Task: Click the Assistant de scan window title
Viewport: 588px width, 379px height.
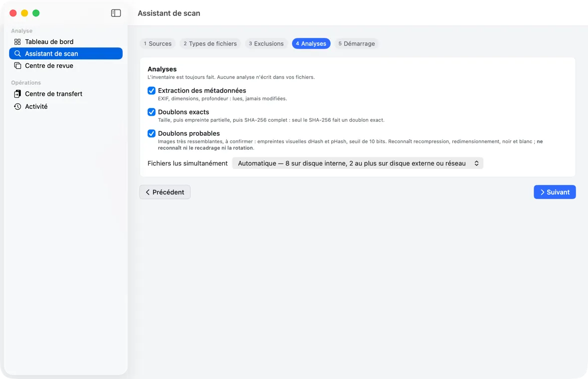Action: coord(169,13)
